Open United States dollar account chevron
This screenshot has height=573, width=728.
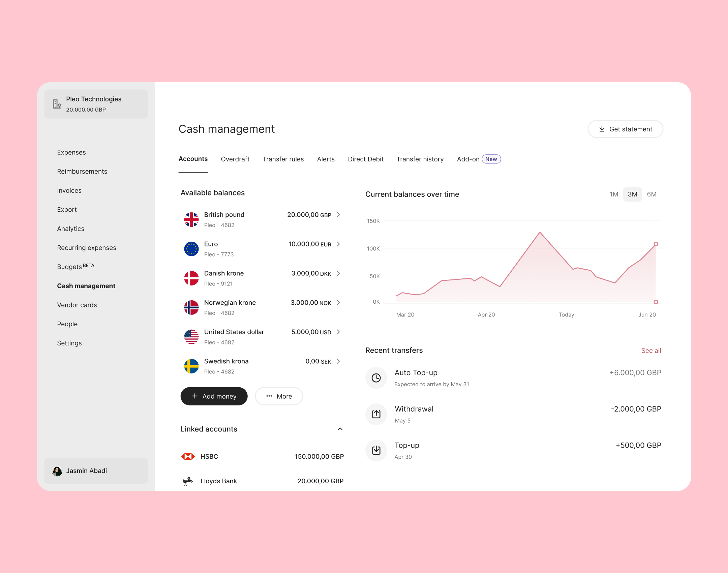click(338, 332)
